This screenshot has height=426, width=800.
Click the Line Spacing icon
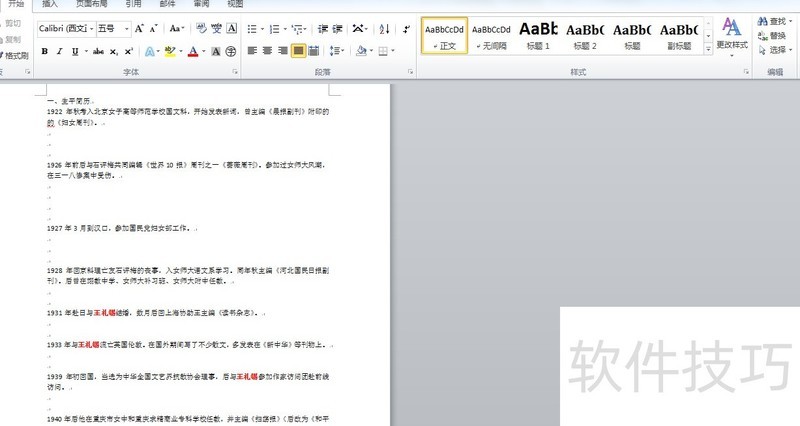tap(334, 51)
